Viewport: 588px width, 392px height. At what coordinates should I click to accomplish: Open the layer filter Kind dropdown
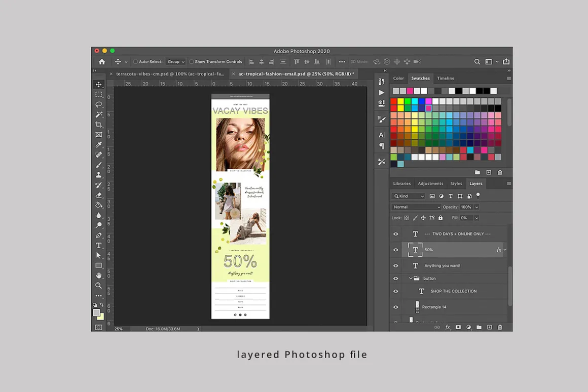(409, 196)
